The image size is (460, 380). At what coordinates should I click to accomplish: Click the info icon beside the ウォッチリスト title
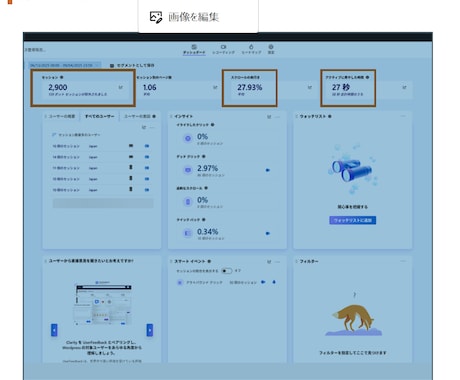pyautogui.click(x=329, y=116)
